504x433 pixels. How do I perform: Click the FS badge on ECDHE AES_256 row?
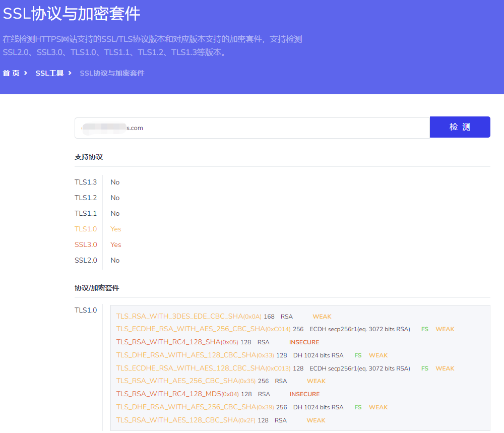(425, 329)
